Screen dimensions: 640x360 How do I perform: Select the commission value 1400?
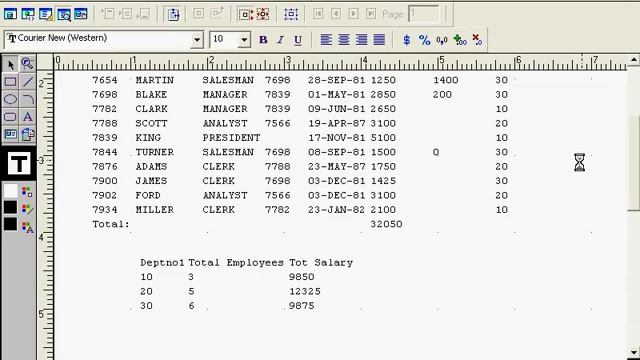[446, 80]
